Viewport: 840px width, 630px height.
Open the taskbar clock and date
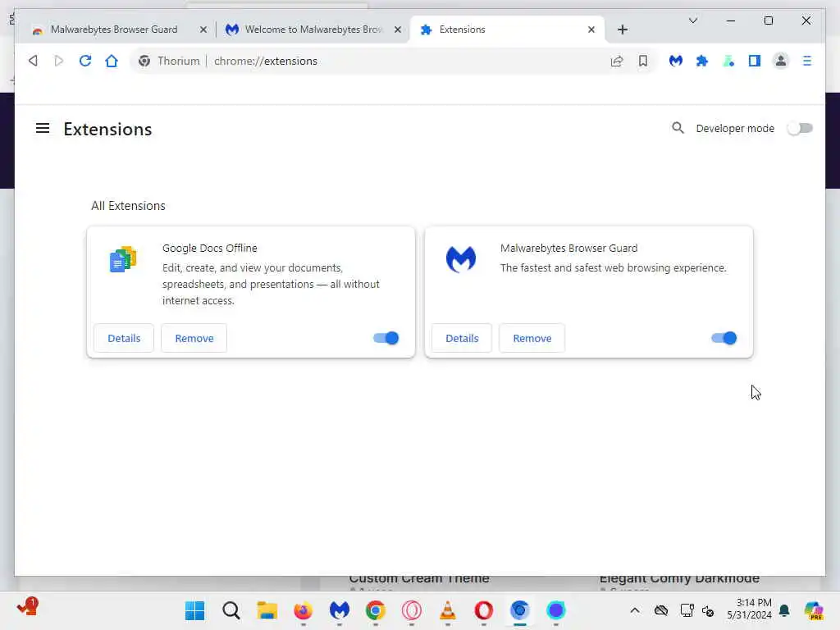point(749,609)
